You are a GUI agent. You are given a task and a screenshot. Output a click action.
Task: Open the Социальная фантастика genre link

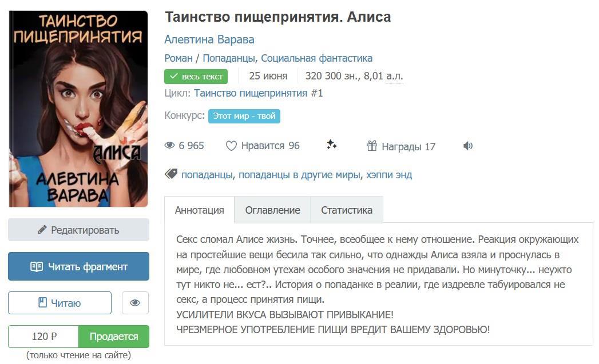(x=317, y=58)
